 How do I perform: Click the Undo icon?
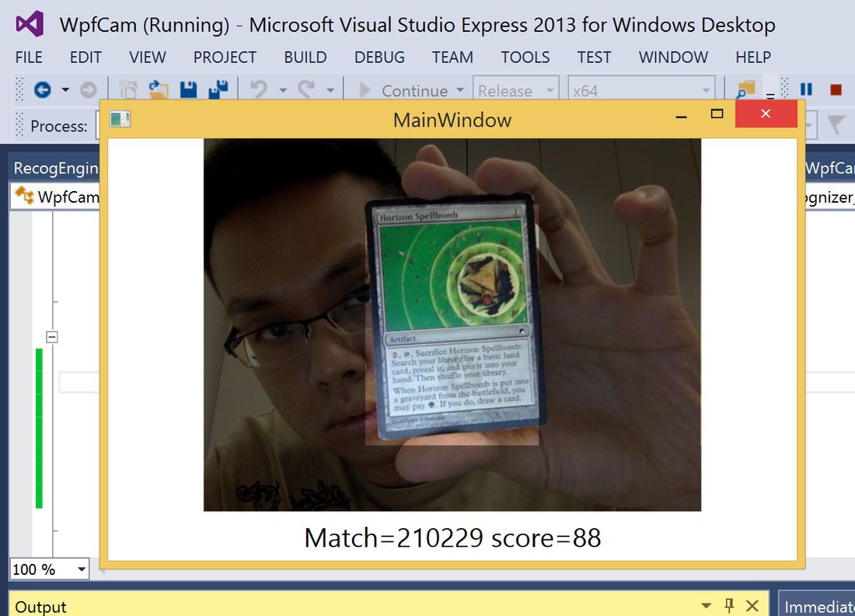tap(260, 88)
